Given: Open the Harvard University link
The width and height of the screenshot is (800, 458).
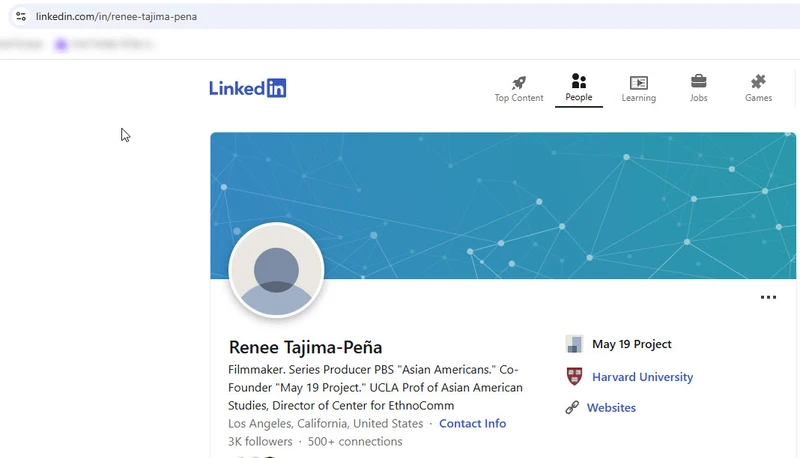Looking at the screenshot, I should 642,377.
